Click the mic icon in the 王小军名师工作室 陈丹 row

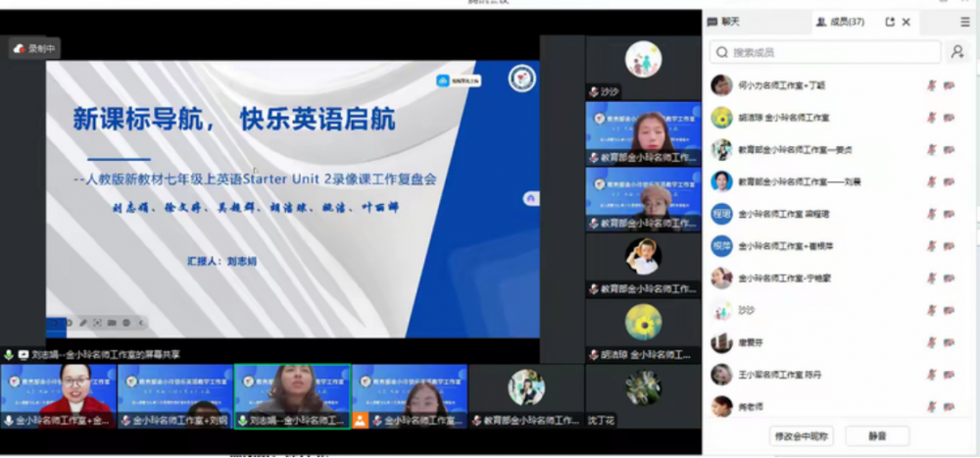click(x=931, y=375)
